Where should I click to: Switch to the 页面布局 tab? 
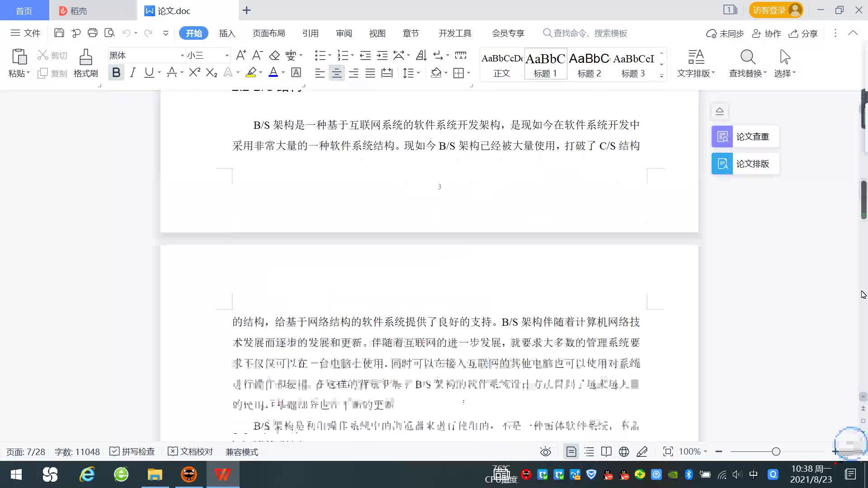point(269,33)
